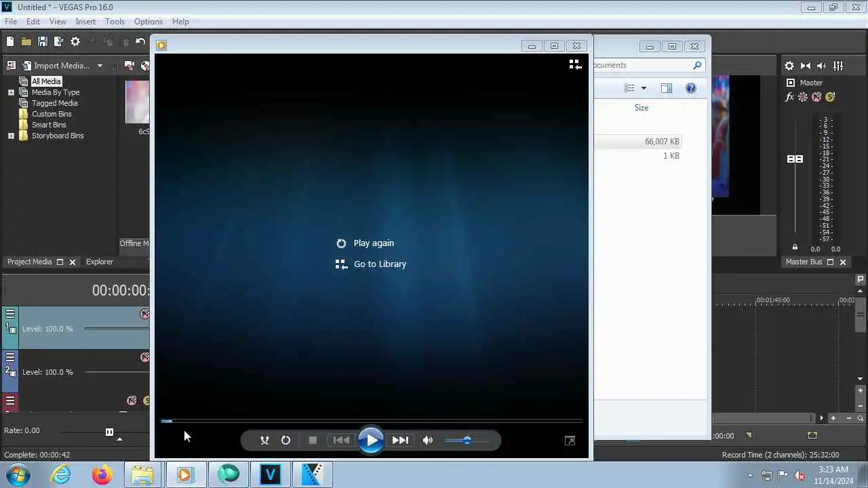The width and height of the screenshot is (868, 488).
Task: Click the Downmix Output icon in Master Bus
Action: tap(806, 66)
